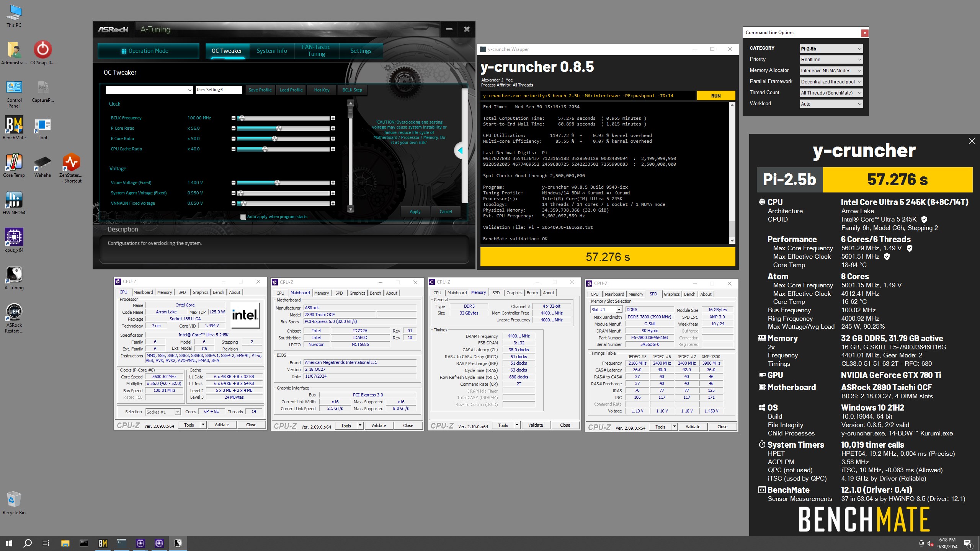Launch ASRock Restart to UEFI icon
The height and width of the screenshot is (551, 980).
14,318
